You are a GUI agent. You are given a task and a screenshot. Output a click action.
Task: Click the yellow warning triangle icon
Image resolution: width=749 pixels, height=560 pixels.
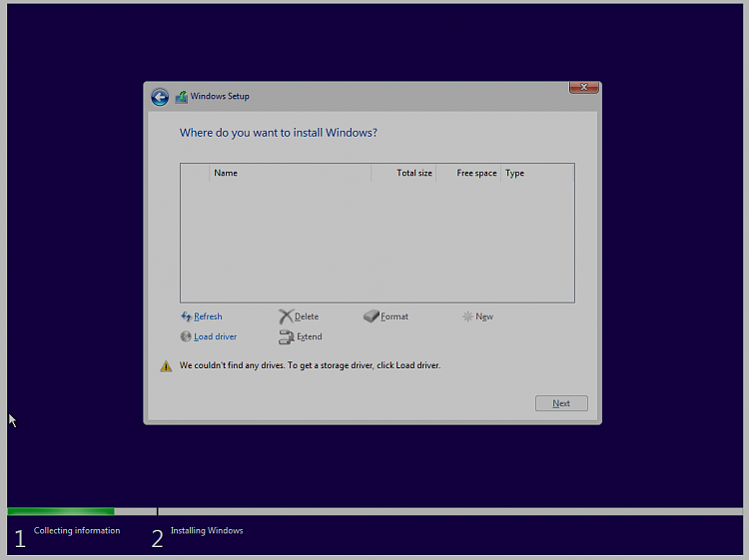point(166,366)
